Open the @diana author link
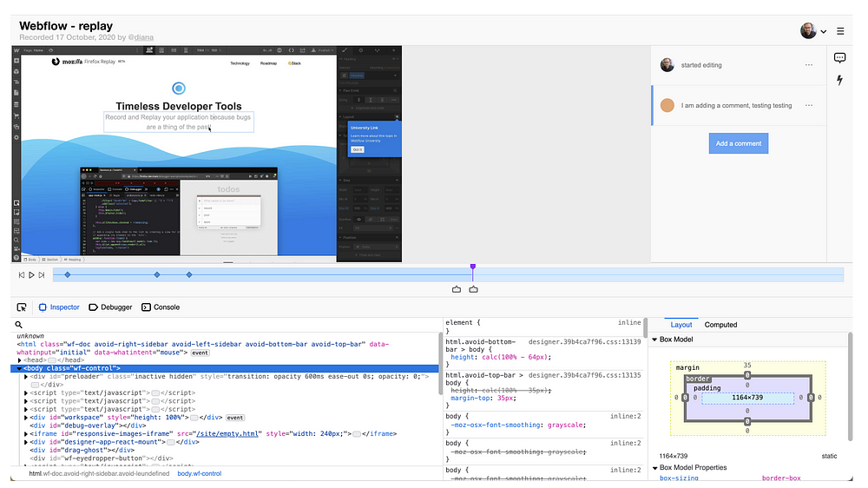868x488 pixels. click(141, 37)
